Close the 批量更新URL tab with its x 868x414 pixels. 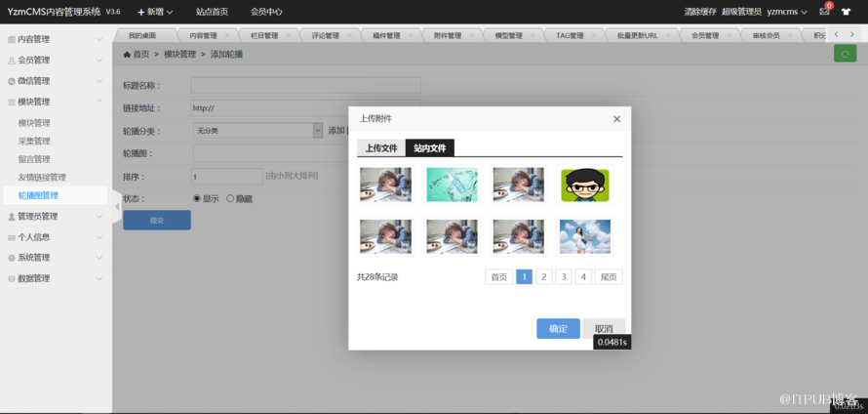pyautogui.click(x=668, y=35)
